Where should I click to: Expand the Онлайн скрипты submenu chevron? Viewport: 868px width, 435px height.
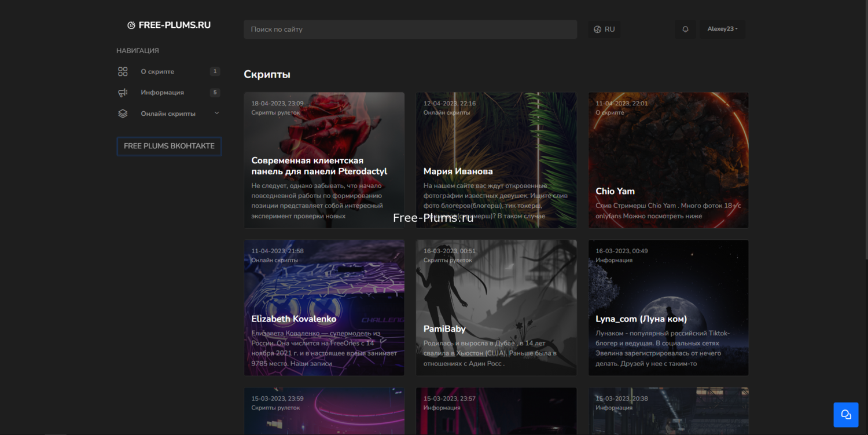[x=217, y=113]
